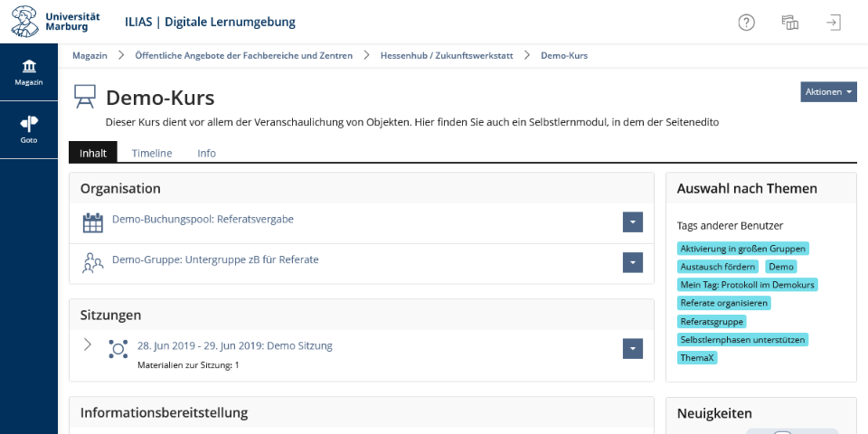Click the Demo-Gruppe people icon

point(92,263)
